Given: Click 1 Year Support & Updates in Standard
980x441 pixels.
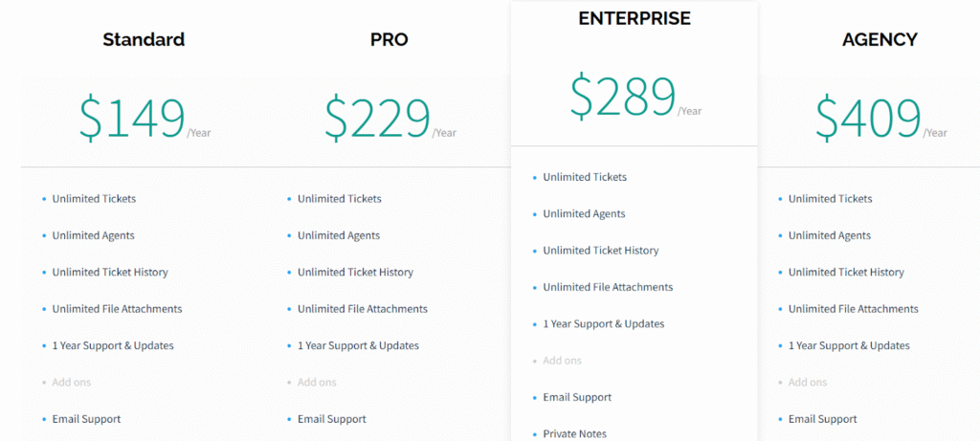Looking at the screenshot, I should (x=113, y=345).
